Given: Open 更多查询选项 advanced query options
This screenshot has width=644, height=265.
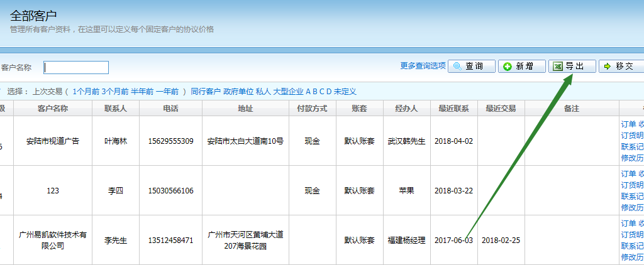Looking at the screenshot, I should [x=423, y=66].
